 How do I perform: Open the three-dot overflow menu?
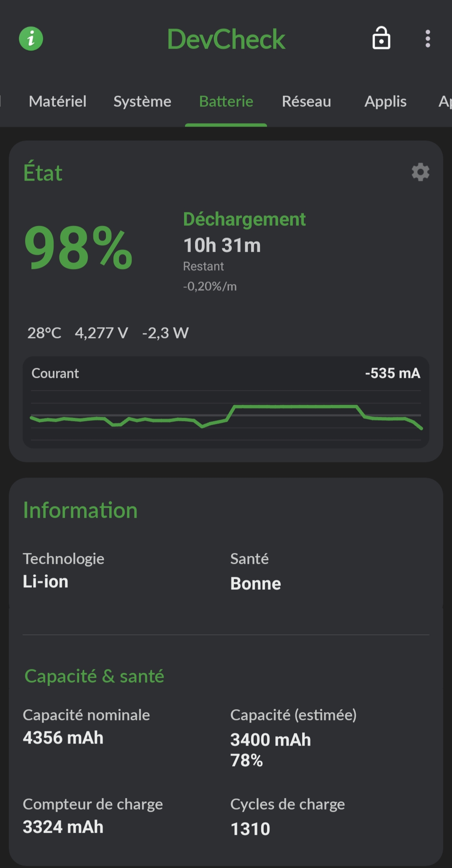tap(427, 39)
